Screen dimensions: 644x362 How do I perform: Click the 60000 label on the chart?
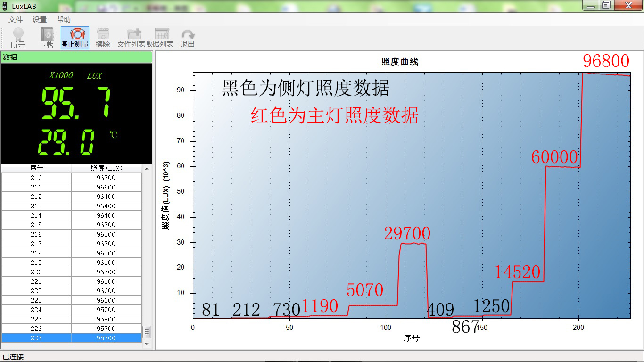click(x=554, y=157)
